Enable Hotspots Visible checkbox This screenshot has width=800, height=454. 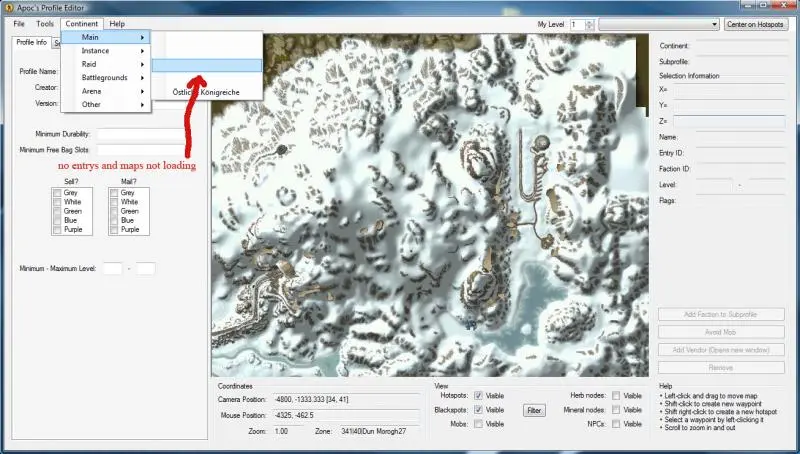click(479, 395)
